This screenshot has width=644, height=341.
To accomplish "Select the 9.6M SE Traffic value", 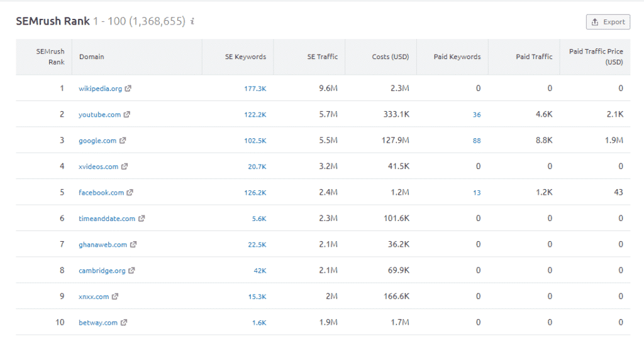I will coord(328,88).
